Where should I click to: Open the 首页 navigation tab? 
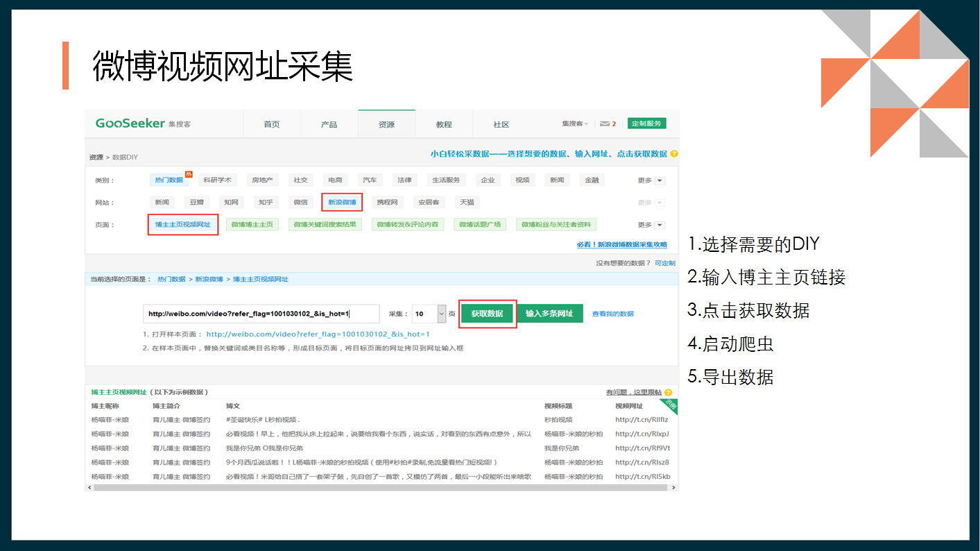point(271,124)
